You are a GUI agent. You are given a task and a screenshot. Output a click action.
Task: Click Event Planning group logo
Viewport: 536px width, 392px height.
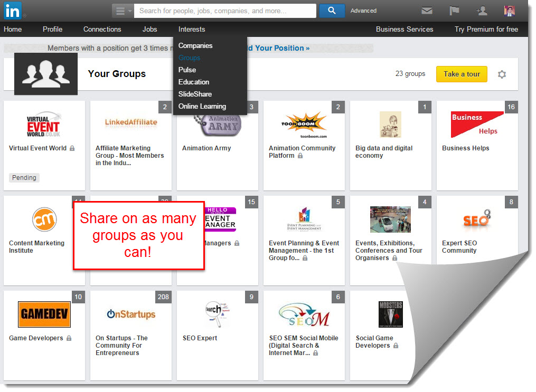coord(304,219)
